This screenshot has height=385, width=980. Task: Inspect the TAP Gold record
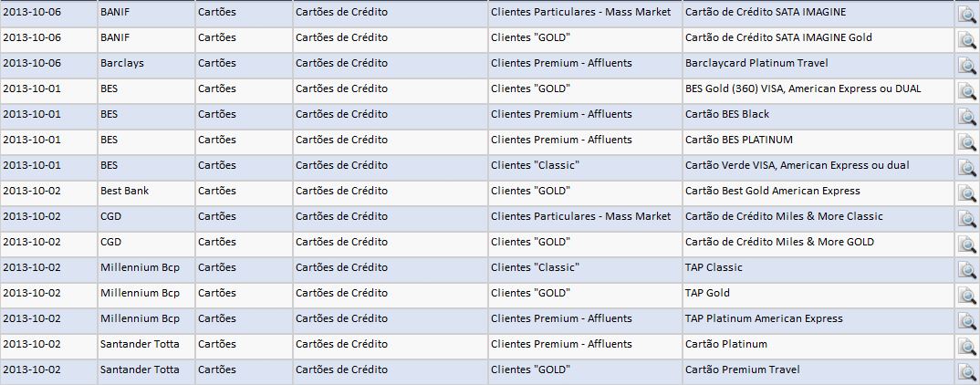click(x=966, y=296)
